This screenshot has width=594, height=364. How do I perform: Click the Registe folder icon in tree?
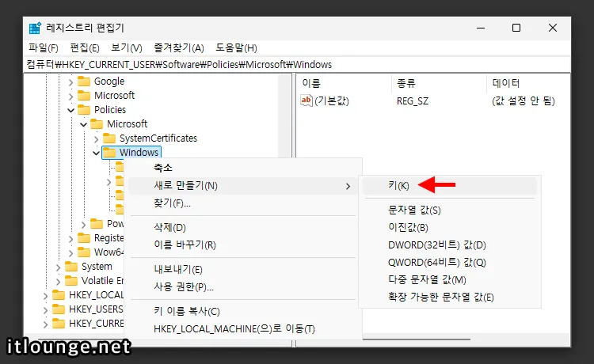[x=84, y=238]
